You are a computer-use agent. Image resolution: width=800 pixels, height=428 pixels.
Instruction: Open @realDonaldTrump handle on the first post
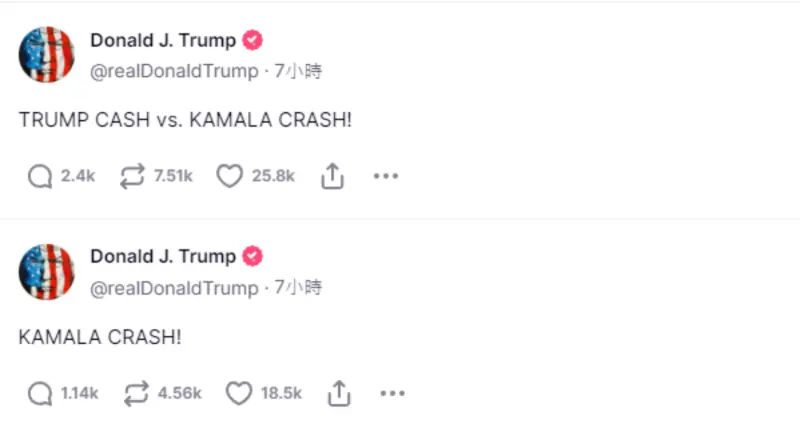pos(174,71)
